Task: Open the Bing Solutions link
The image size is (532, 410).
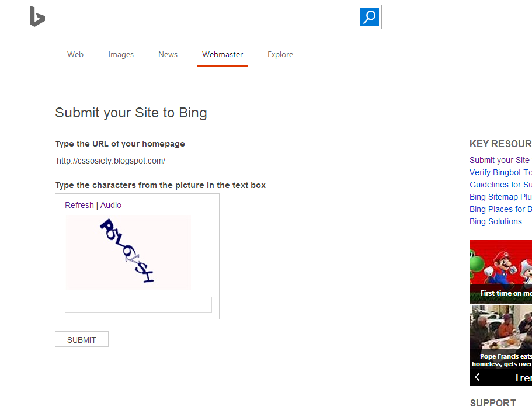Action: (x=495, y=221)
